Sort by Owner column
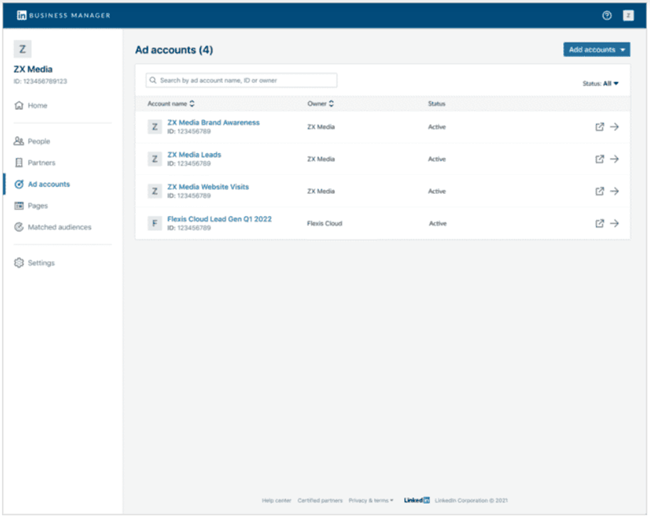Viewport: 650px width, 518px height. click(320, 104)
